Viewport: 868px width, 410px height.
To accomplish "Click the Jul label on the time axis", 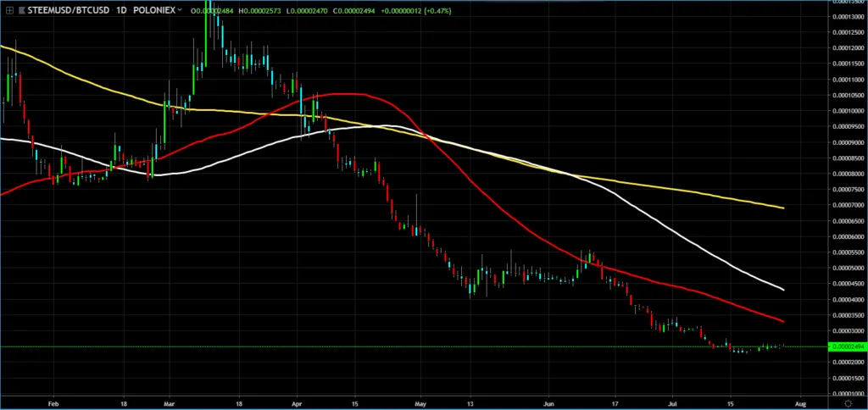I will pos(673,404).
